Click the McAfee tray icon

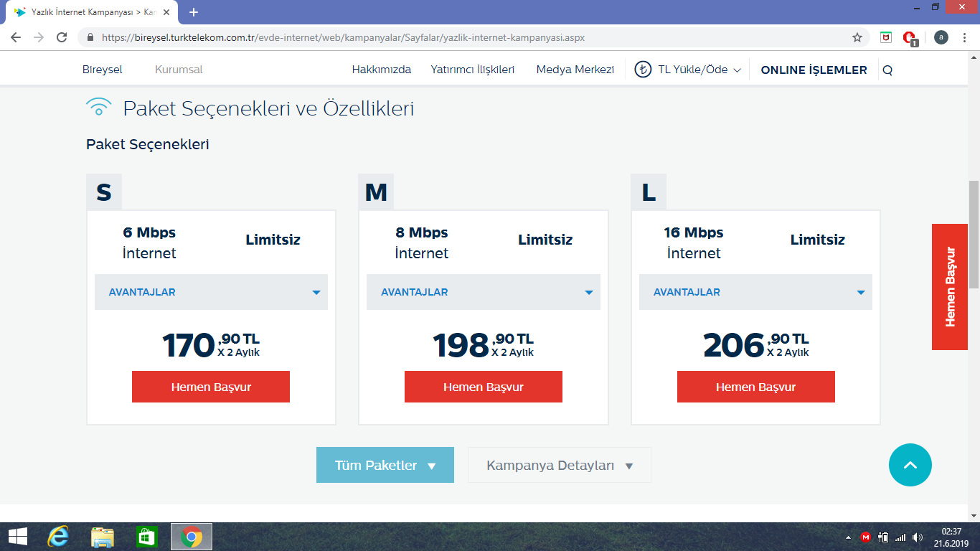[866, 537]
